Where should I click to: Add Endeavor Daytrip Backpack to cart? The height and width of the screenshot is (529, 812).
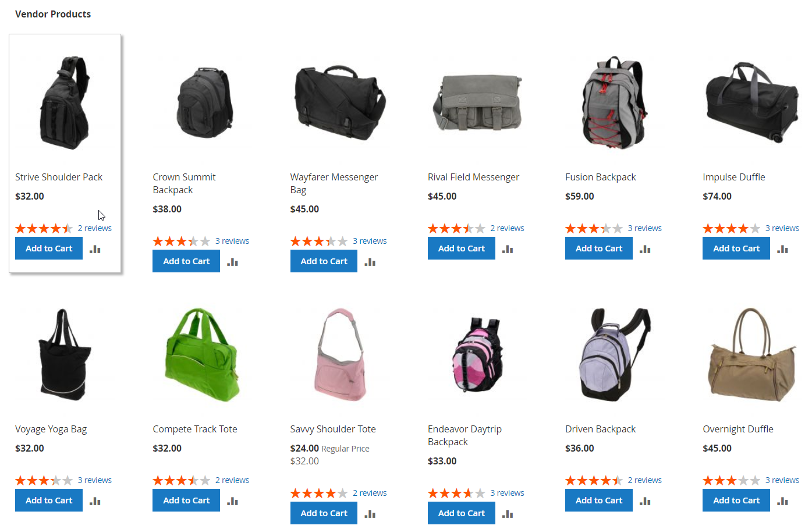coord(462,513)
